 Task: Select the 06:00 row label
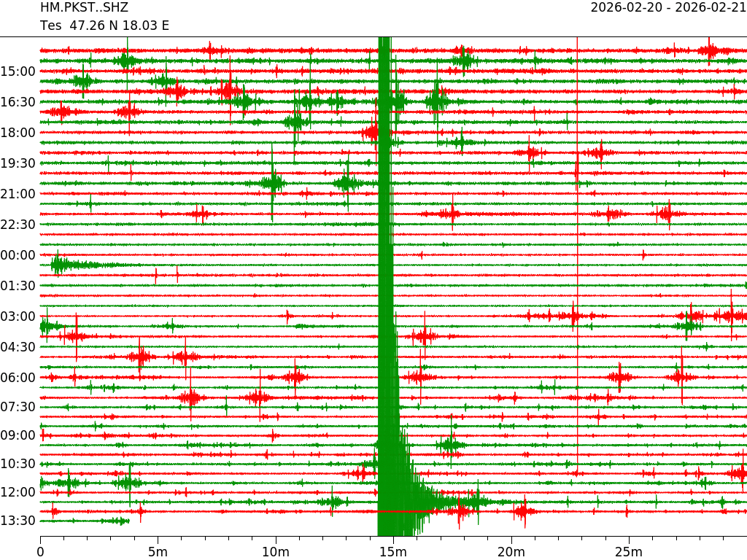[x=18, y=378]
